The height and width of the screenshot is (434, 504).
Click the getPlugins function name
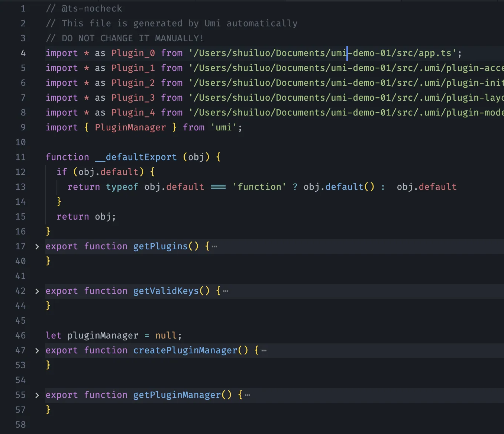pyautogui.click(x=161, y=246)
